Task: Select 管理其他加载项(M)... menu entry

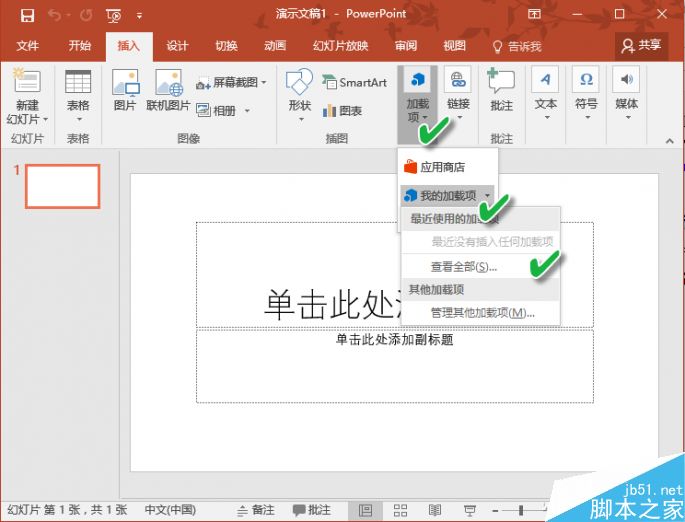Action: click(481, 313)
